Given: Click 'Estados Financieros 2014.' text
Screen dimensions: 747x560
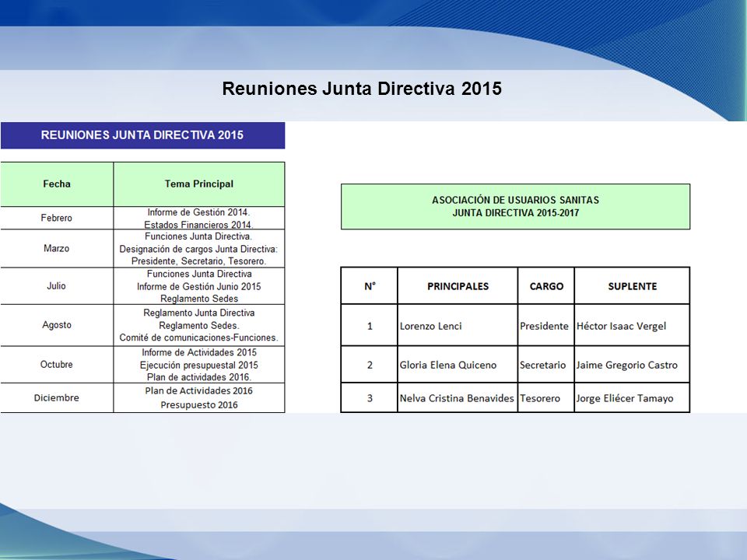Looking at the screenshot, I should (198, 224).
